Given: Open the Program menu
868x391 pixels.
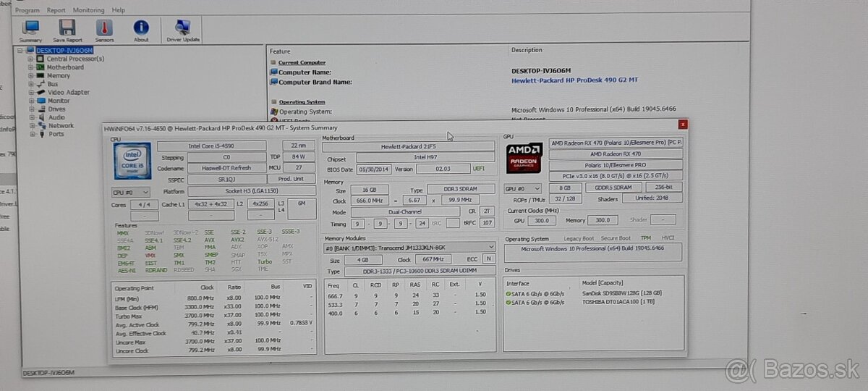Looking at the screenshot, I should (x=27, y=10).
